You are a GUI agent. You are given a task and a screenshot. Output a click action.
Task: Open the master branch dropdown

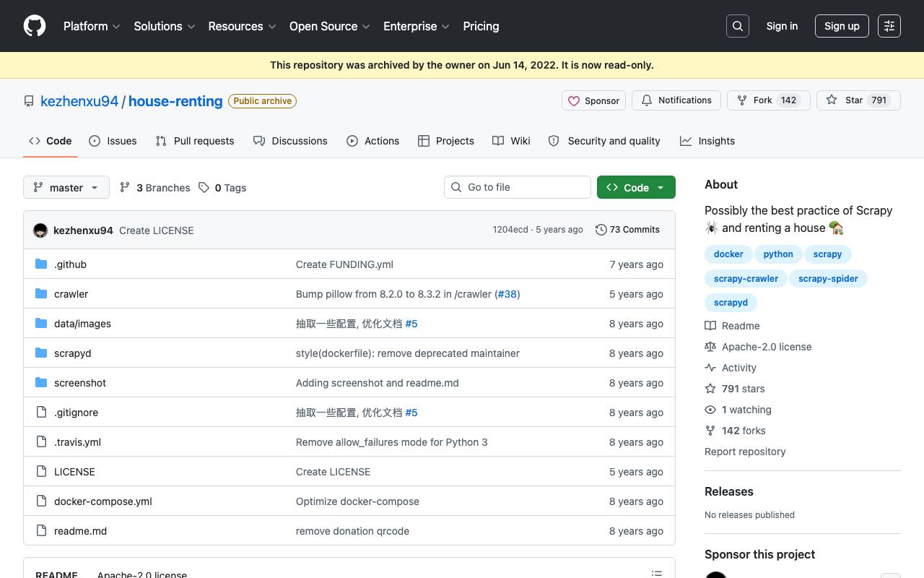tap(66, 187)
